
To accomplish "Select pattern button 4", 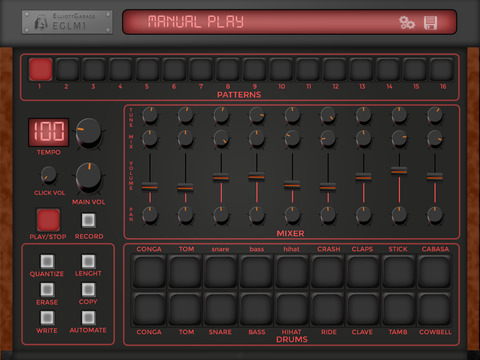I will [x=121, y=69].
